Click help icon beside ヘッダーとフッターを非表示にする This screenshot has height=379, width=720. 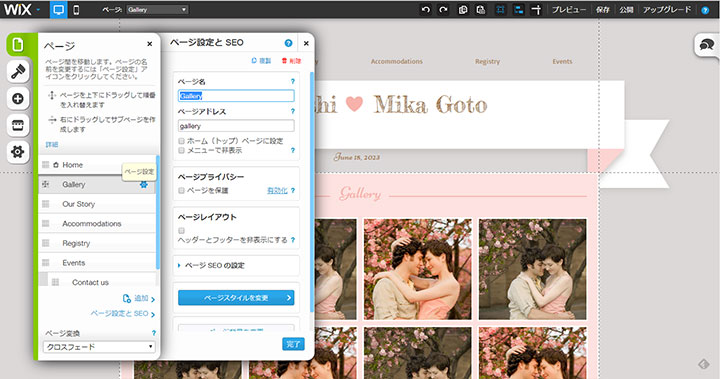pos(292,240)
